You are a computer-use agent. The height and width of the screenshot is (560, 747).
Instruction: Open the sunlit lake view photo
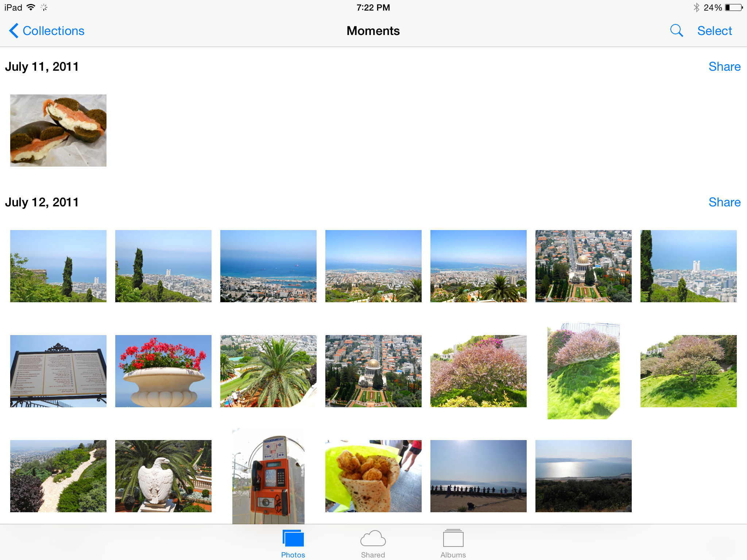tap(583, 476)
